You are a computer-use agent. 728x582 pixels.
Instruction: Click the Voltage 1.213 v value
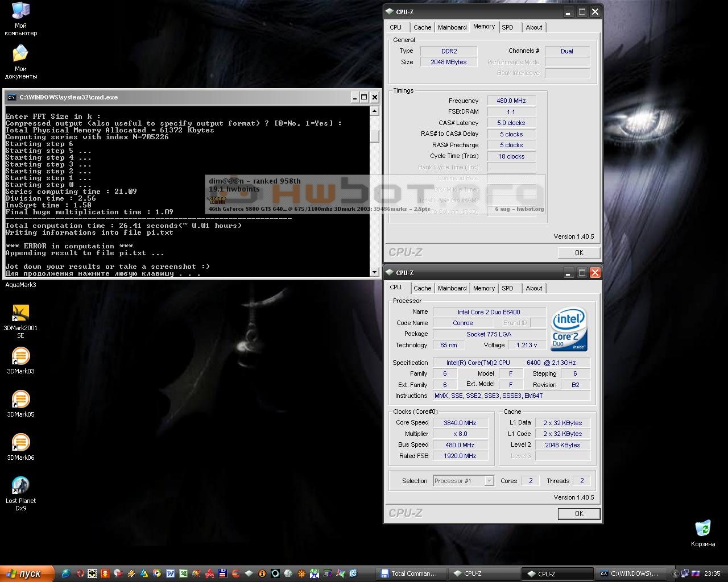click(x=527, y=345)
